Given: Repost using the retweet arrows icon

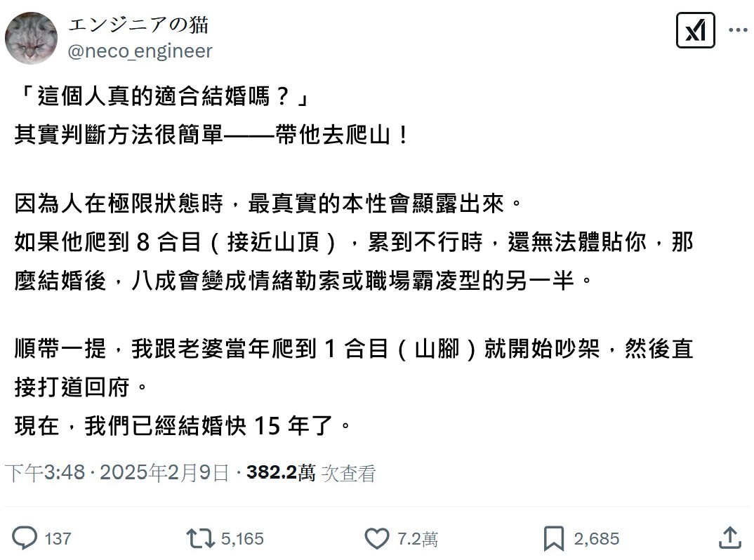Looking at the screenshot, I should point(199,538).
